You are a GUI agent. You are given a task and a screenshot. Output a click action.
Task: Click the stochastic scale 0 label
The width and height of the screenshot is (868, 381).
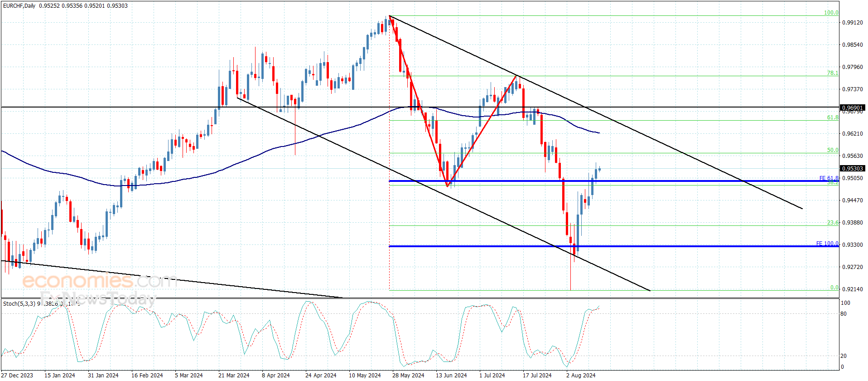pyautogui.click(x=842, y=367)
